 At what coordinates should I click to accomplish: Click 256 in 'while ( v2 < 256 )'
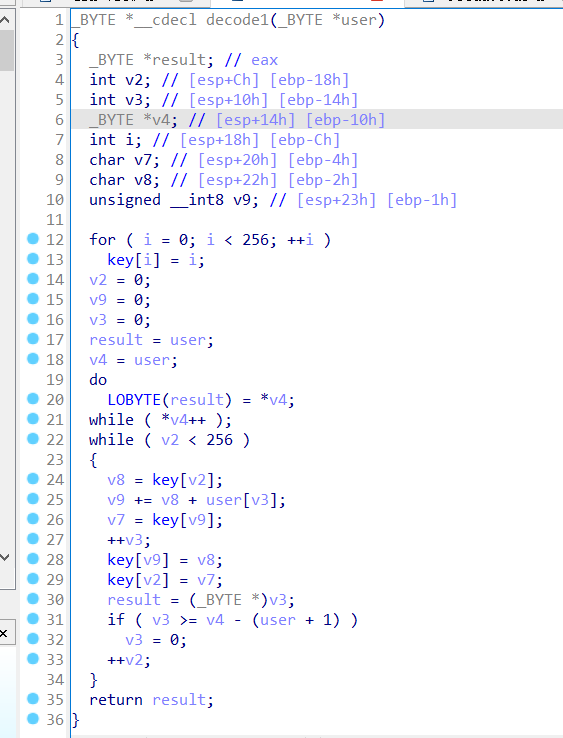219,440
